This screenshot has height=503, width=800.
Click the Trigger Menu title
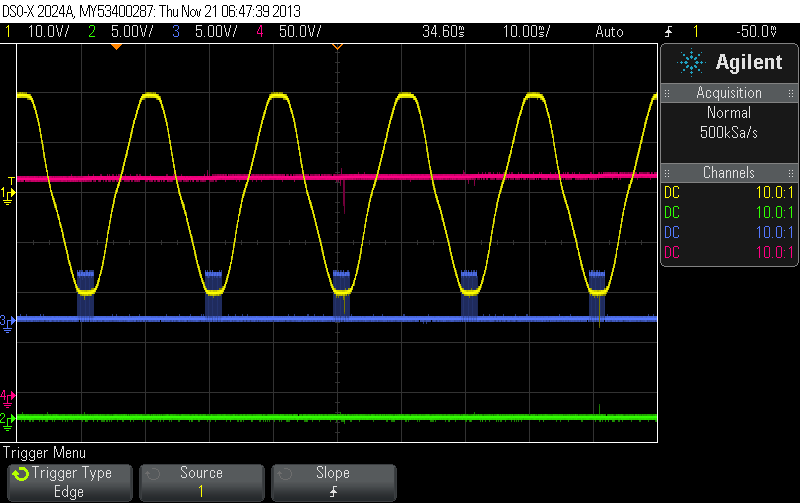44,453
